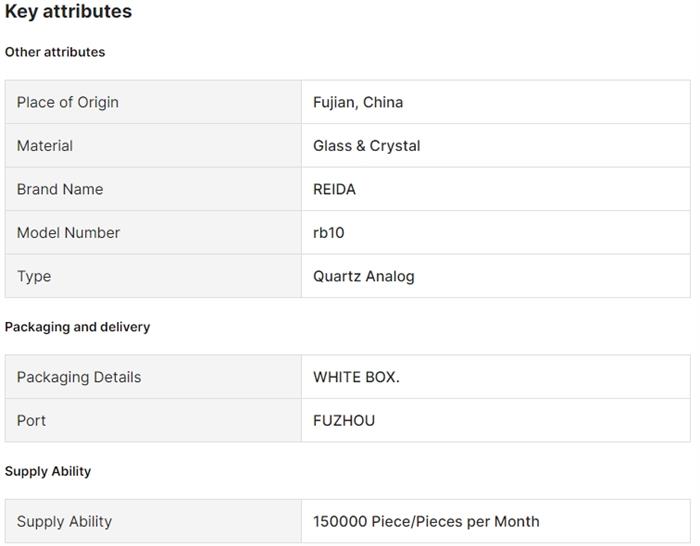Viewport: 700px width, 546px height.
Task: Click the Quartz Analog value
Action: tap(363, 276)
